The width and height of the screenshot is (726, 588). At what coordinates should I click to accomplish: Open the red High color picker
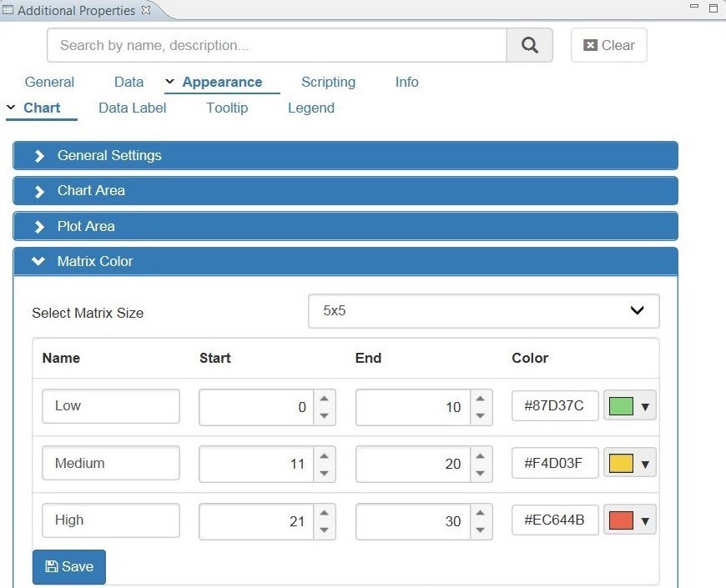(x=629, y=521)
